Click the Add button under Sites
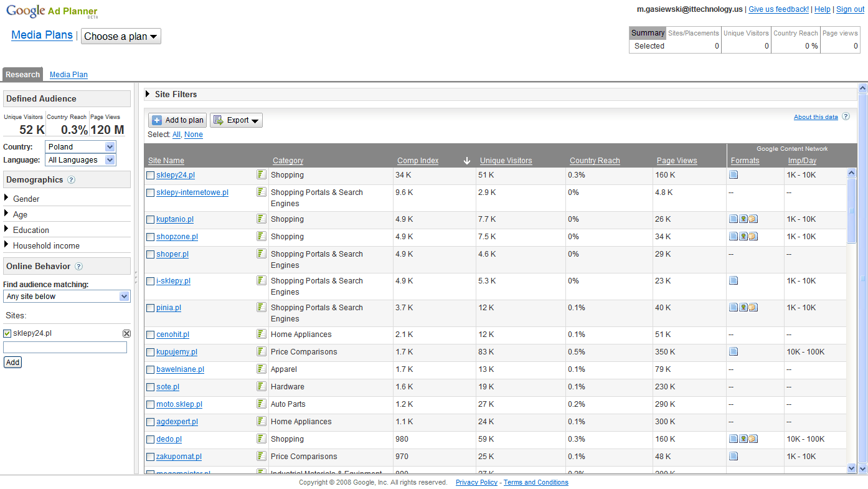The image size is (868, 489). (12, 363)
